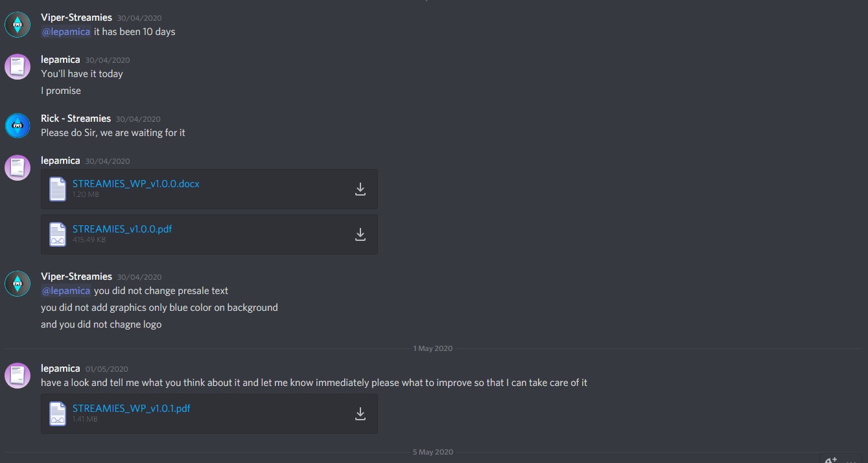Click @lepamica mention in 'it has been 10 days'
The height and width of the screenshot is (463, 868).
(x=66, y=32)
